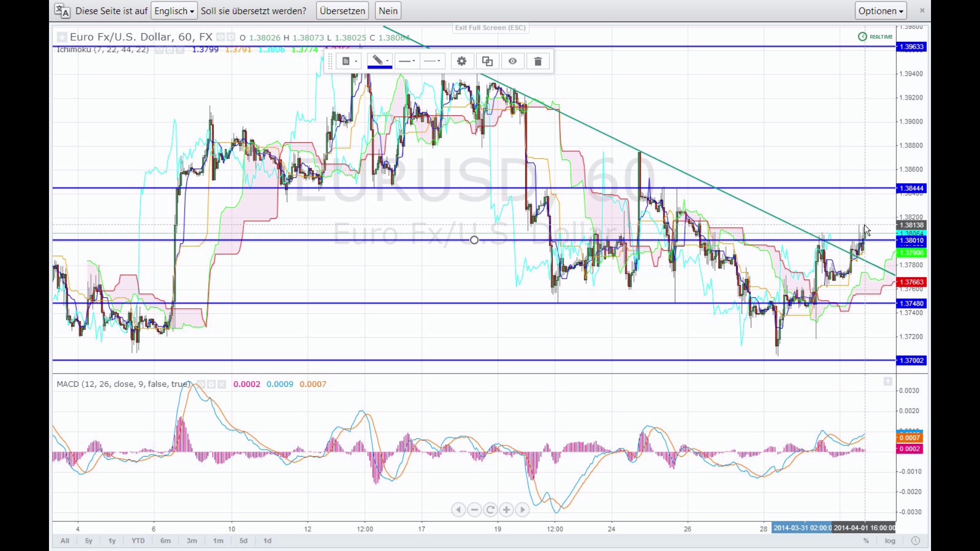Toggle drawing visibility with eye icon
This screenshot has width=980, height=551.
pos(513,61)
